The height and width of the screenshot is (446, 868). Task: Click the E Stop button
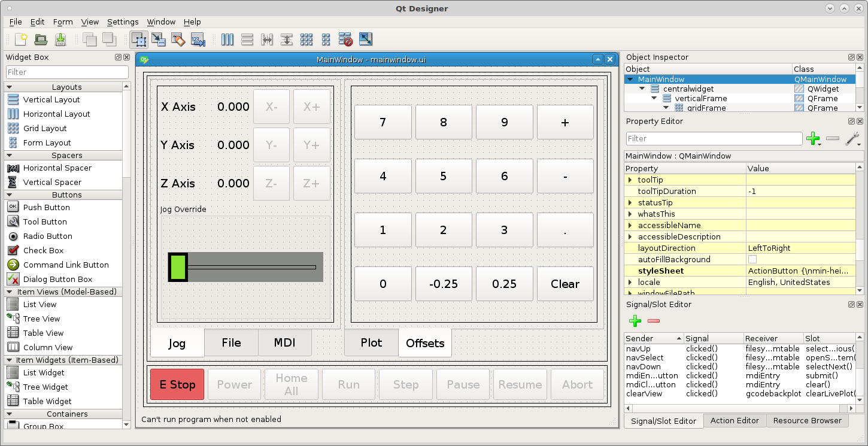tap(177, 384)
